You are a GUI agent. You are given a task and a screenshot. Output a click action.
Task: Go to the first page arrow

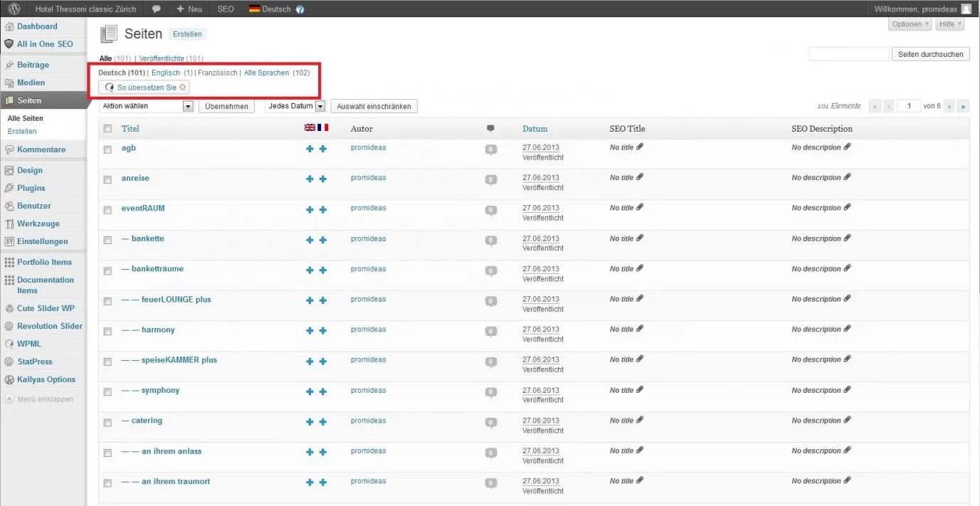pyautogui.click(x=875, y=106)
